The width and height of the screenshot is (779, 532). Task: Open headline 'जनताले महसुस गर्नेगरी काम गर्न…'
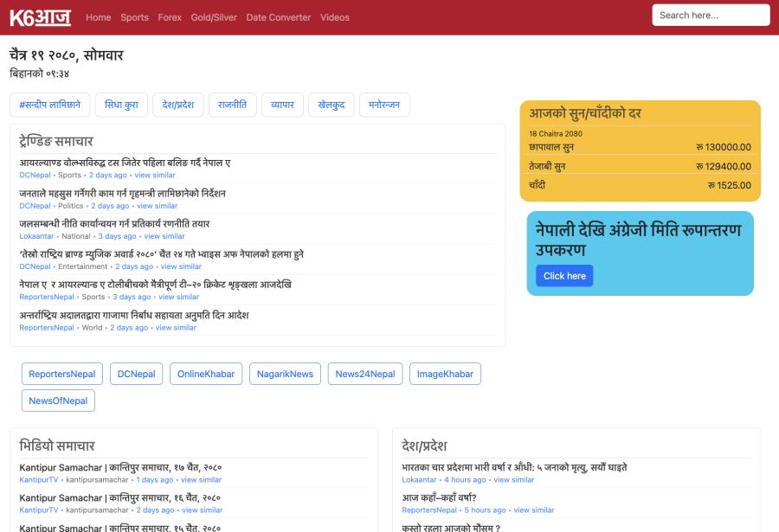pos(122,193)
